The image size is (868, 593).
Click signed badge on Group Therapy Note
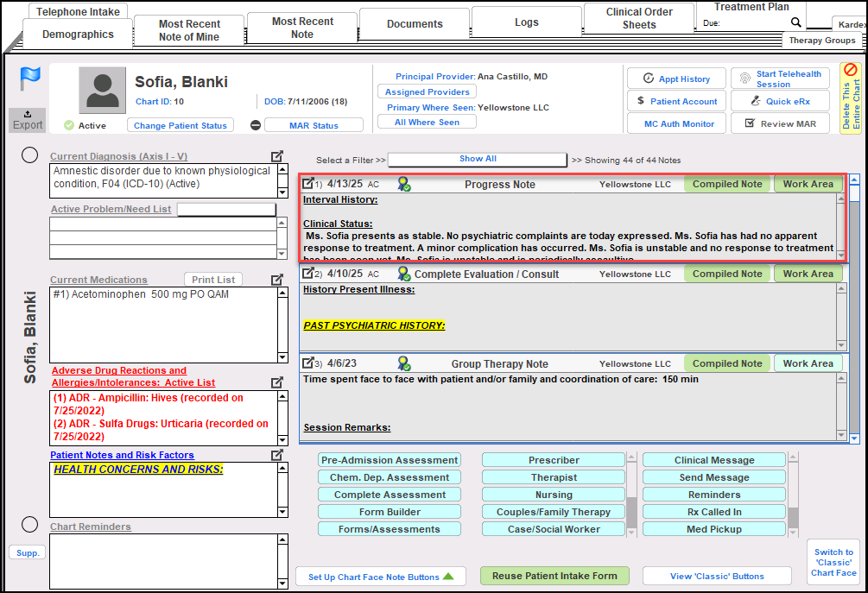click(x=403, y=363)
